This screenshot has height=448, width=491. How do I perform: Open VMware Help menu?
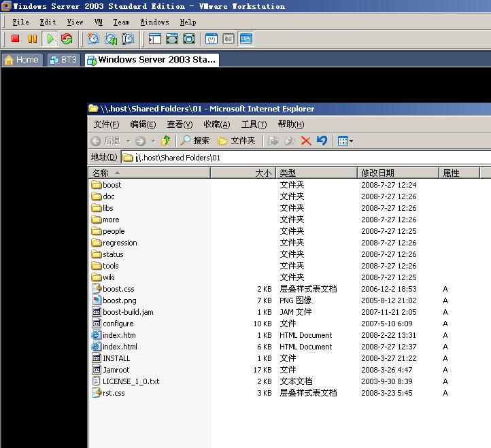(188, 22)
